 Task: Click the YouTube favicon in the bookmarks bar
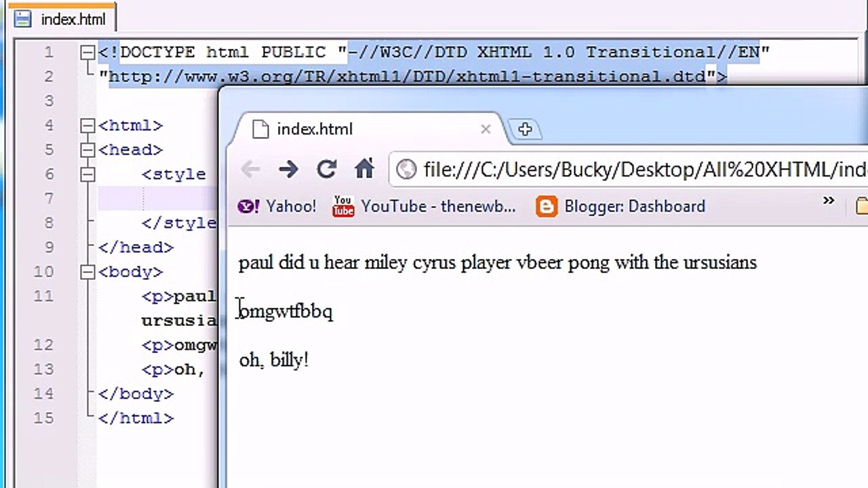pyautogui.click(x=343, y=206)
